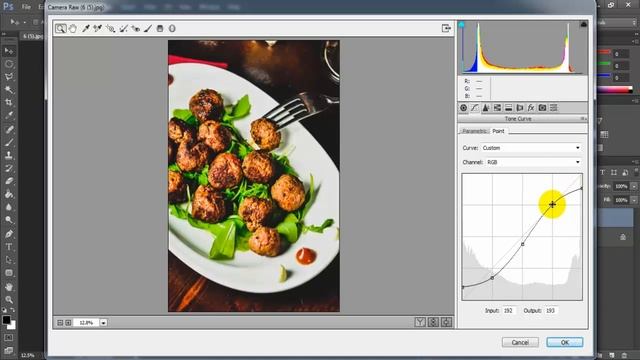Click the 12.8% zoom level field
The image size is (640, 360).
click(87, 322)
